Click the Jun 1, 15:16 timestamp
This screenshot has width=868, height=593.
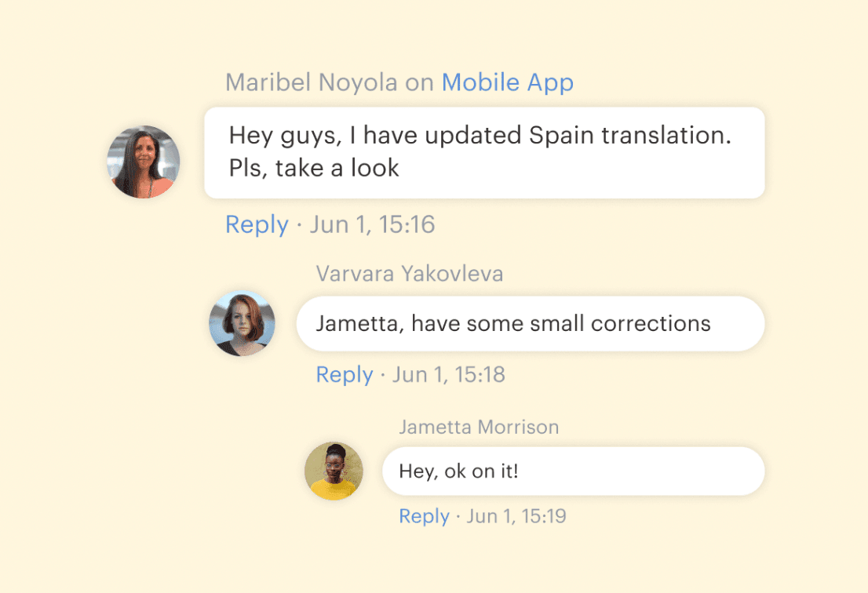pyautogui.click(x=372, y=225)
